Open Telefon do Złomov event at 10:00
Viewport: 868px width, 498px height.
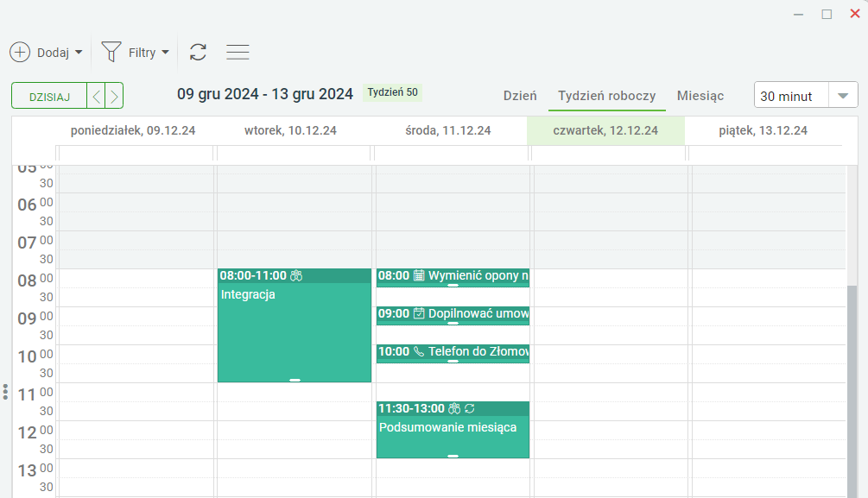pos(453,354)
